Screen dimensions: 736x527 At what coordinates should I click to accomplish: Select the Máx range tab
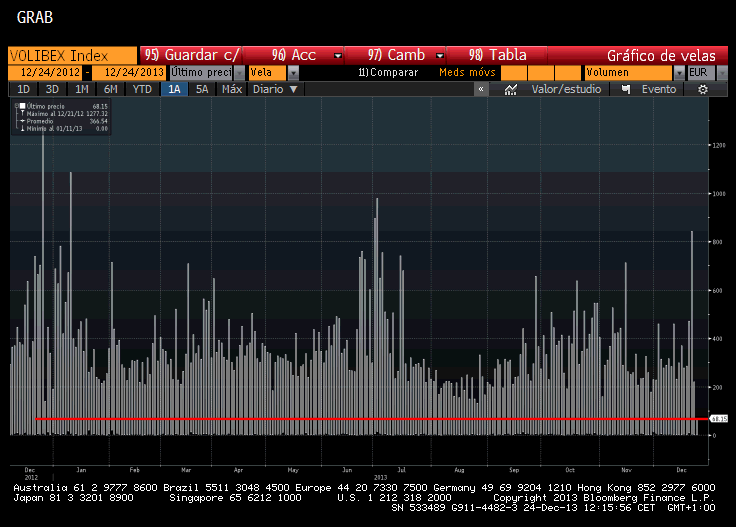coord(231,89)
